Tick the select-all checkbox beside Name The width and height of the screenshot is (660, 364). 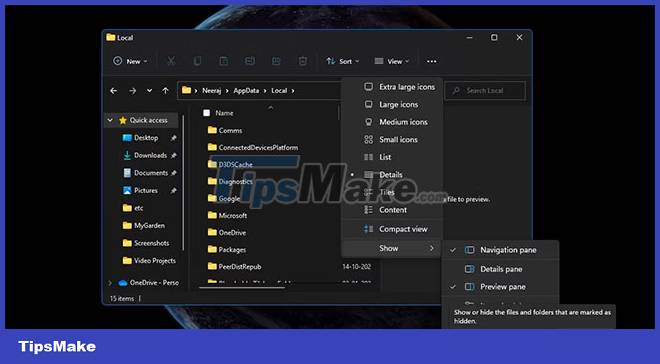click(206, 113)
